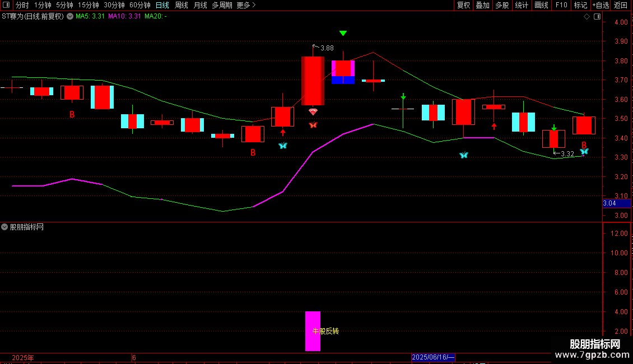The height and width of the screenshot is (364, 633).
Task: Click the MA20 legend label
Action: [x=155, y=17]
